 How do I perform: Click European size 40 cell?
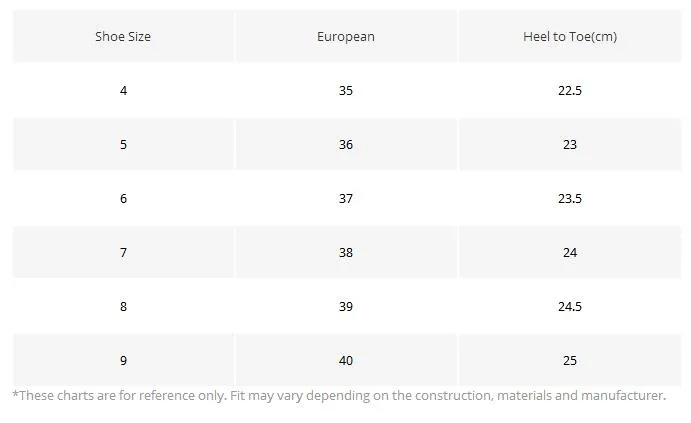point(346,360)
